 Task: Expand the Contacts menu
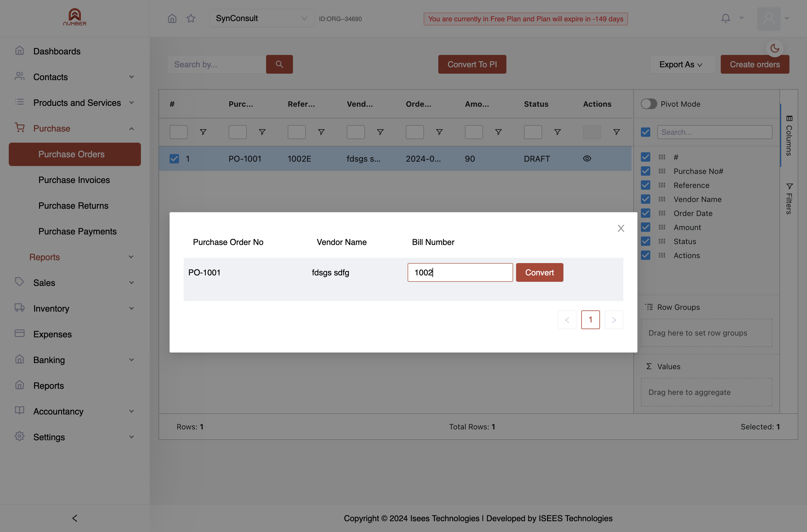pos(75,77)
